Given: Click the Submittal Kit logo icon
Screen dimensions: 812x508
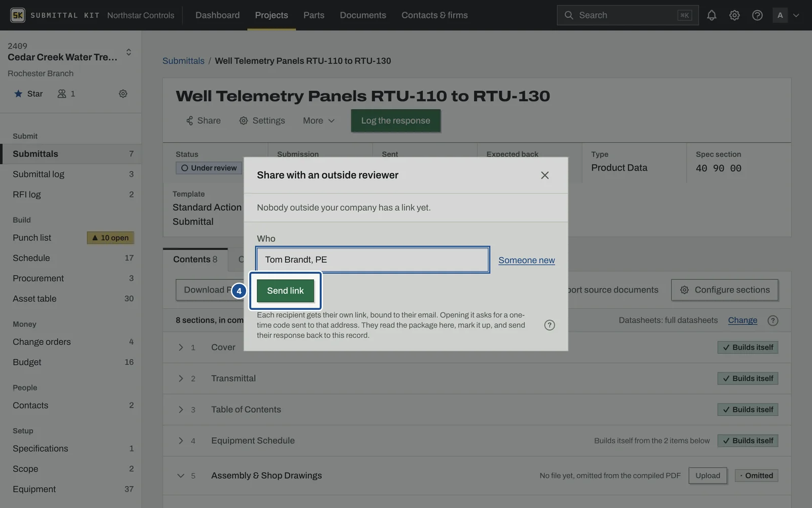Looking at the screenshot, I should 18,15.
